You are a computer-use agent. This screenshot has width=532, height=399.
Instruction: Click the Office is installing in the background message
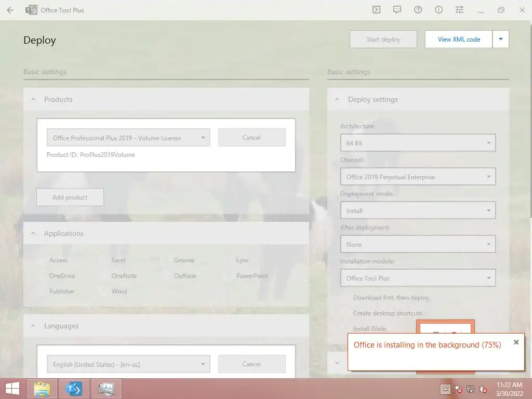pyautogui.click(x=427, y=345)
